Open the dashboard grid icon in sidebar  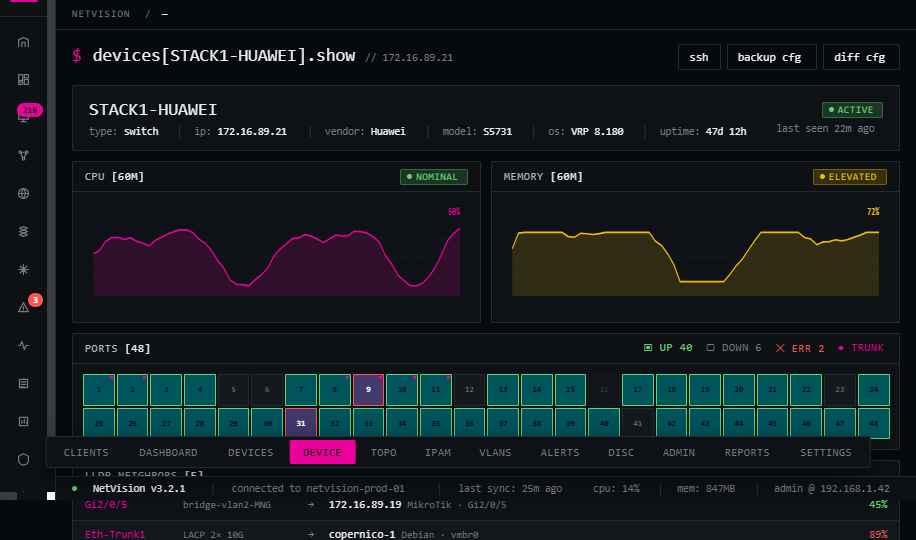point(23,79)
